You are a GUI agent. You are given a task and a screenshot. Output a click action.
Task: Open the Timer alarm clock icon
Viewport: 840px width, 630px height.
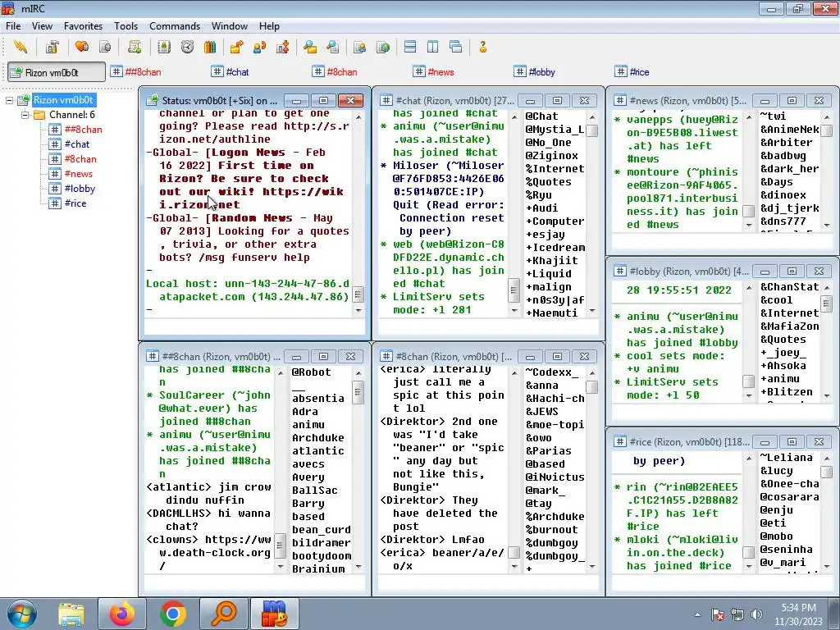coord(187,47)
